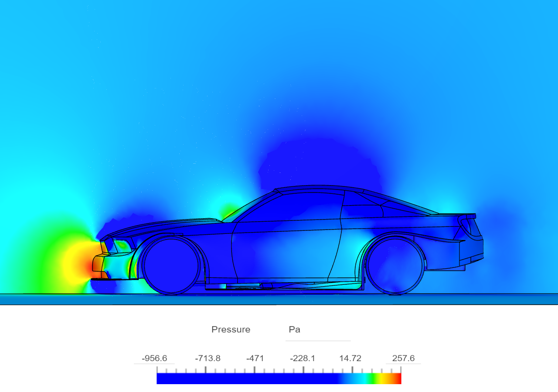
Task: Select the -228.1 legend tick label
Action: [303, 358]
